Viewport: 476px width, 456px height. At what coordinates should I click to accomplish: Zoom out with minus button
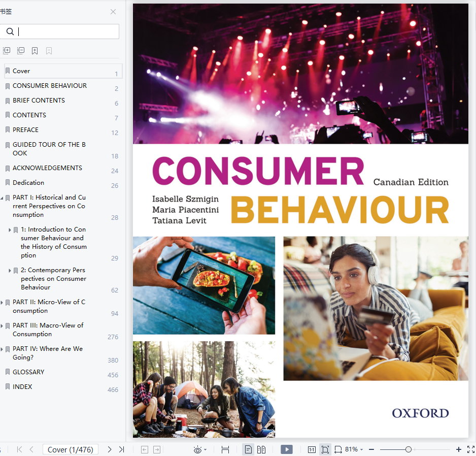(371, 449)
